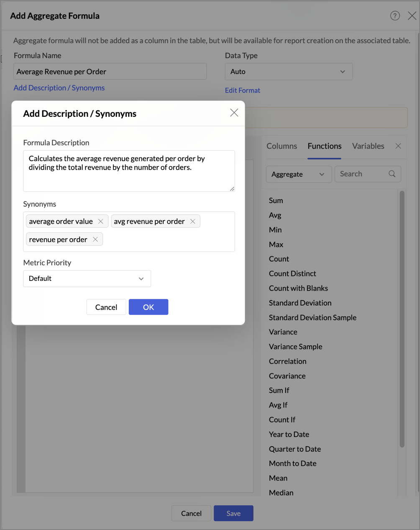Open the Edit Format link
This screenshot has height=530, width=420.
coord(243,90)
